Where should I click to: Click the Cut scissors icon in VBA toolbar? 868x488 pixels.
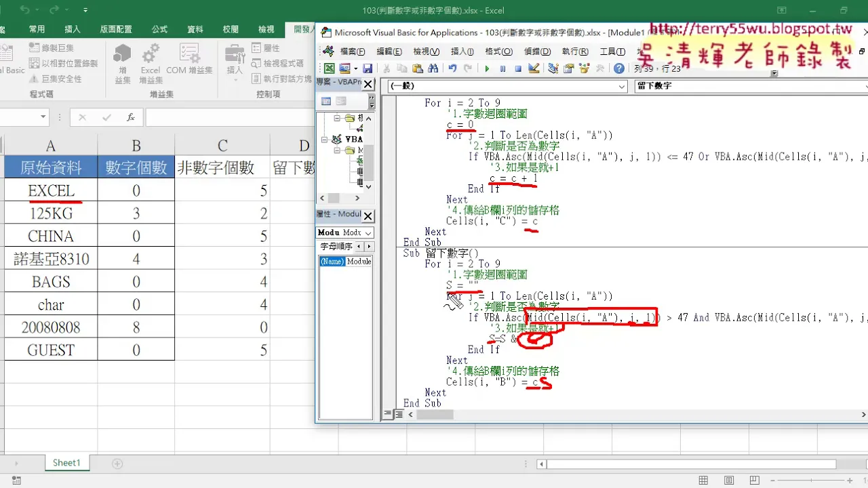pyautogui.click(x=387, y=68)
